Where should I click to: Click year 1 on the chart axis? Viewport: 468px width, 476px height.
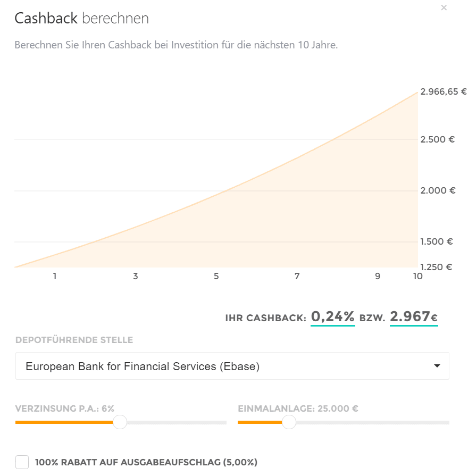55,277
